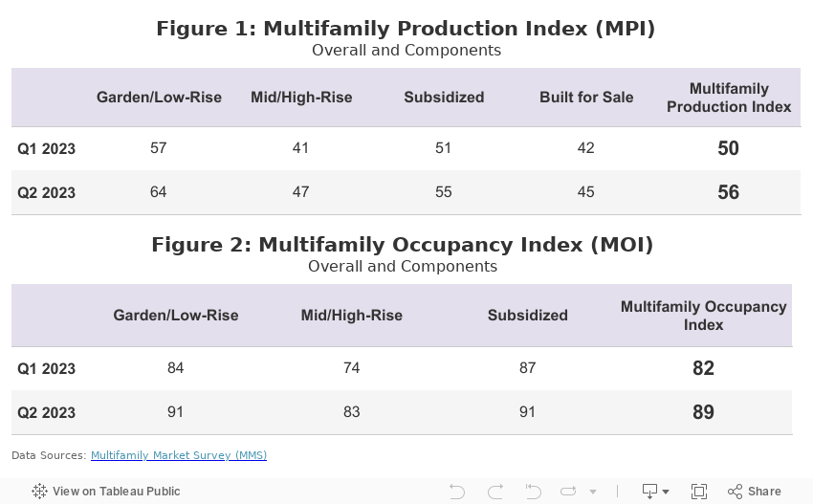Screen dimensions: 813x504
Task: Click bold value 50 in MPI table
Action: click(729, 148)
